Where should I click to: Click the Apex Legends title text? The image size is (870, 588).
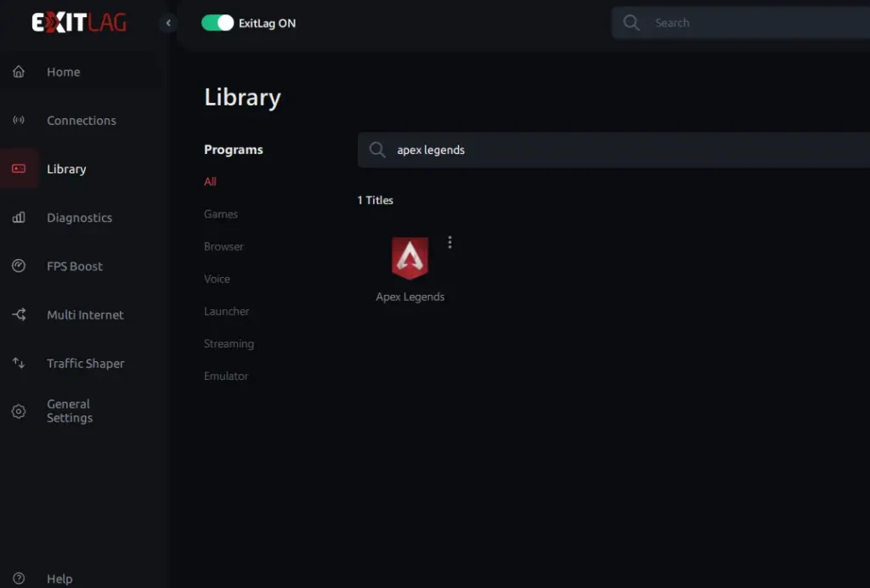(x=410, y=297)
